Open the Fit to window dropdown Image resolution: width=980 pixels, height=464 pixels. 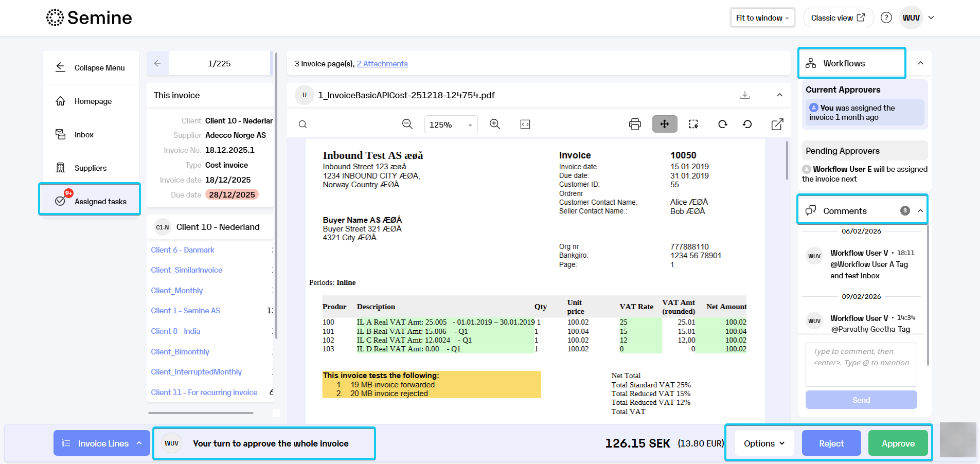762,17
